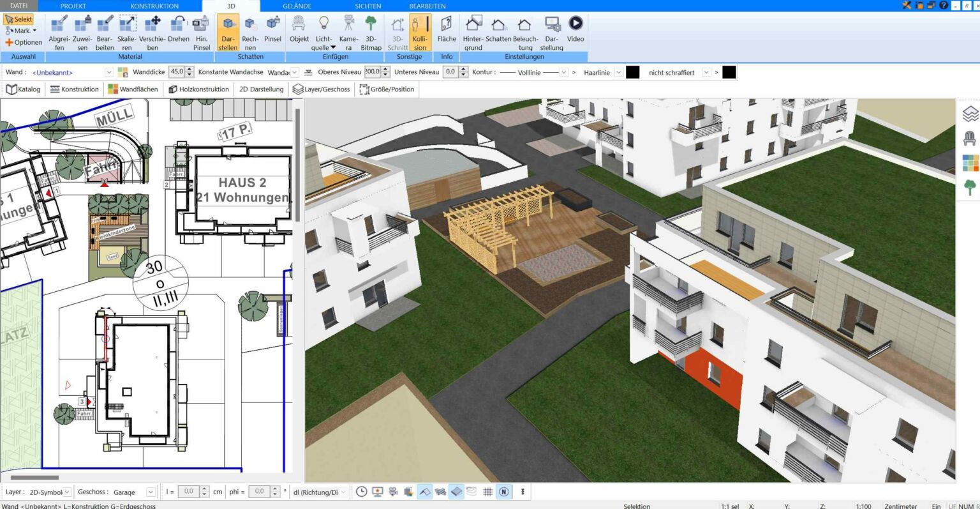Open the KONSTRUKTION ribbon tab
Screen dimensions: 980x509
coord(154,6)
